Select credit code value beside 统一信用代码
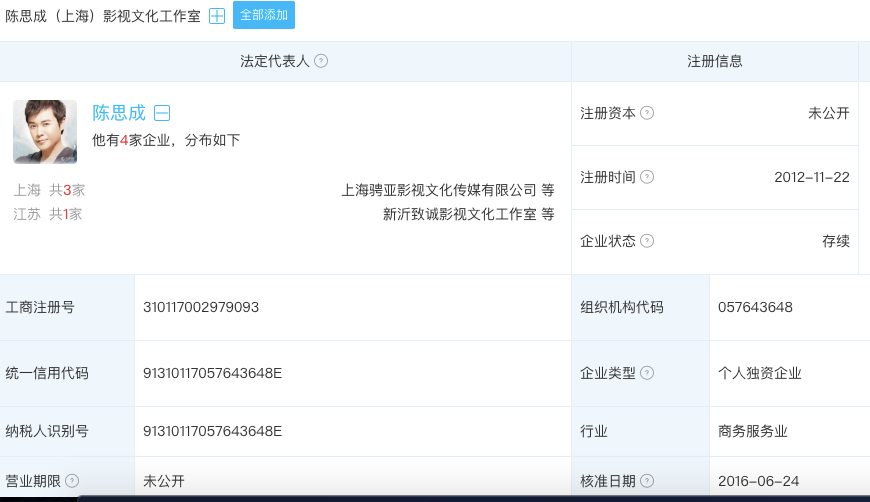 click(213, 373)
